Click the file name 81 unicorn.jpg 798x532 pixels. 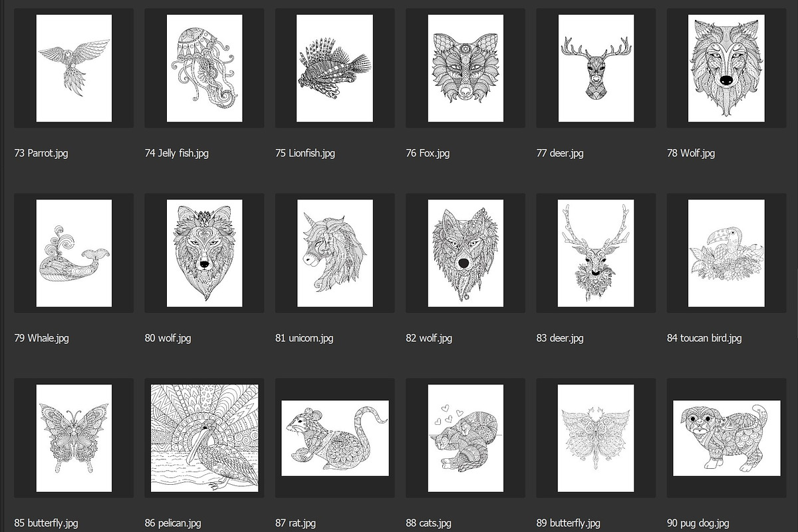[x=305, y=338]
